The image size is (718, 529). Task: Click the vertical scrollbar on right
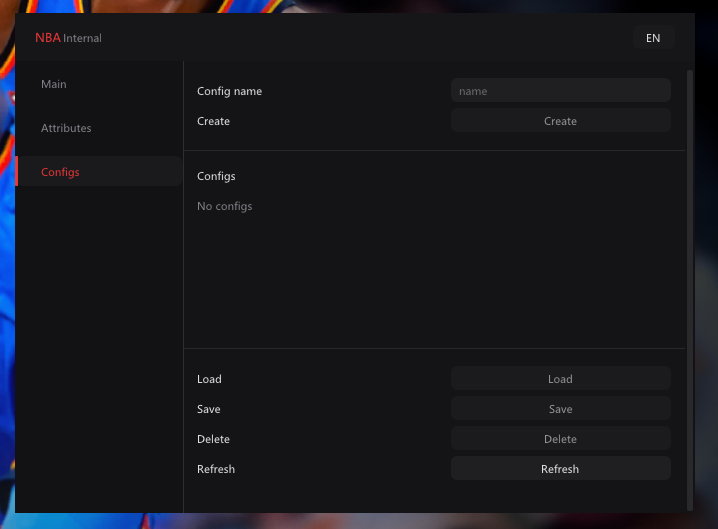690,290
